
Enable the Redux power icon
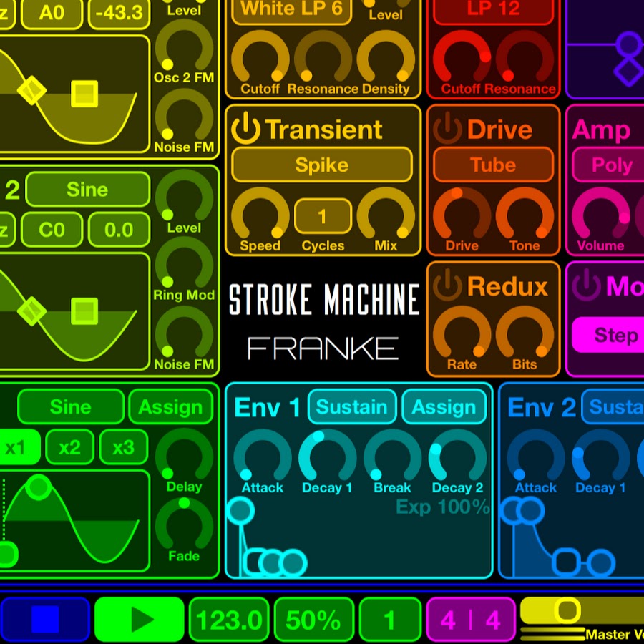(447, 286)
